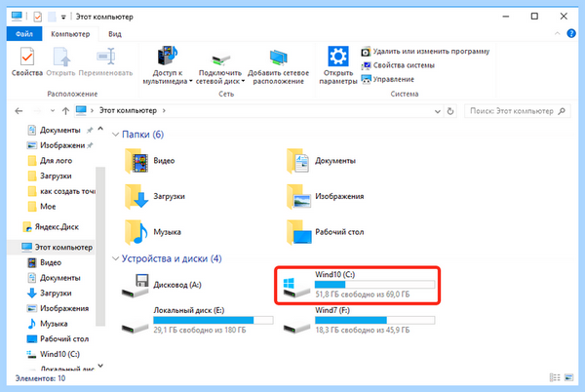Open Музыка in the navigation pane
The height and width of the screenshot is (392, 585).
coord(48,324)
